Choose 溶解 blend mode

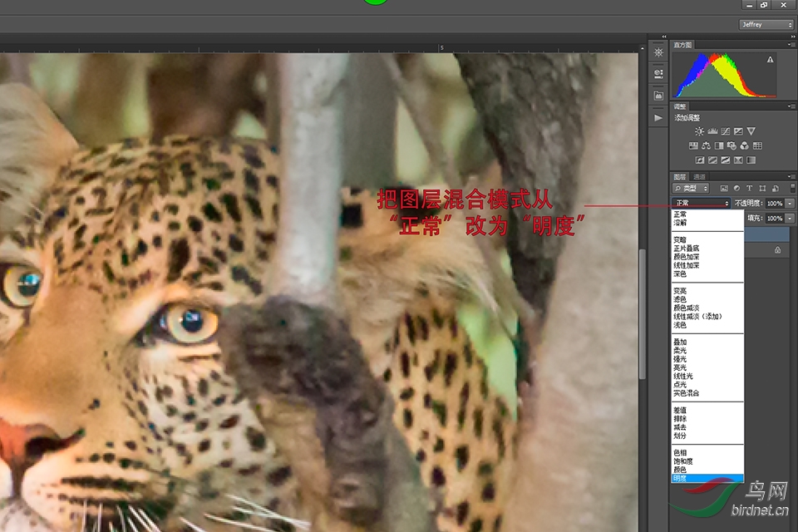click(x=707, y=223)
